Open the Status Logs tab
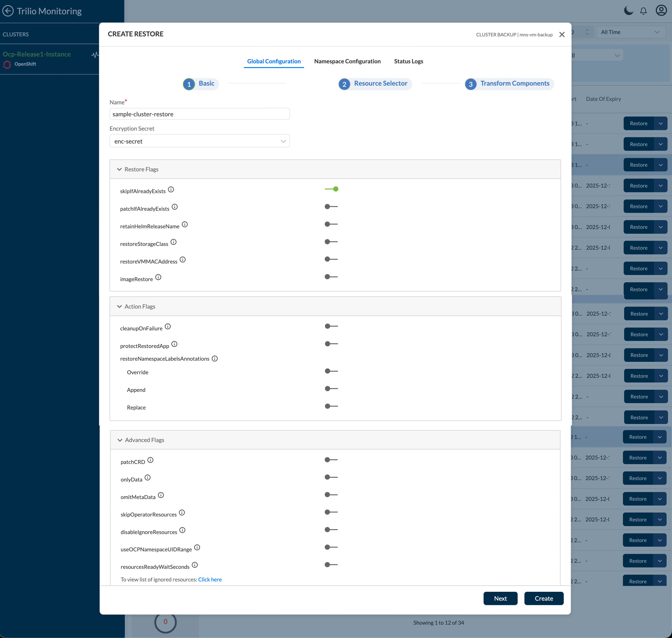Image resolution: width=672 pixels, height=638 pixels. coord(409,61)
